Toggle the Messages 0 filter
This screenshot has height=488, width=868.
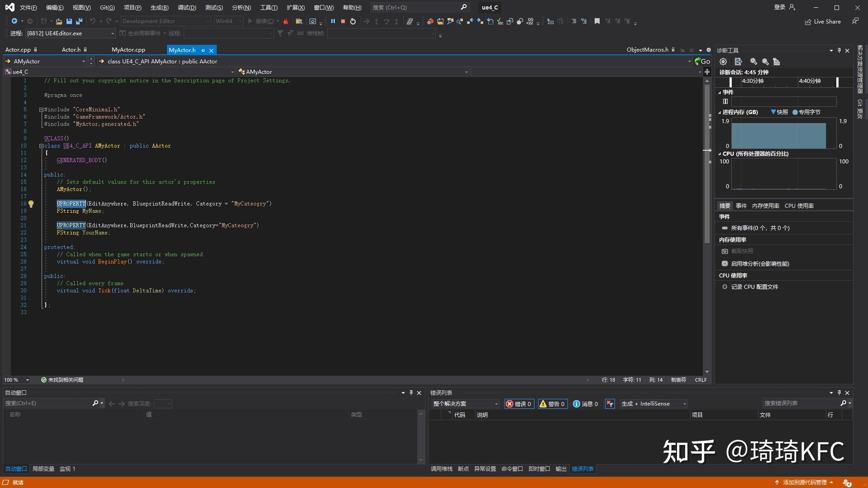click(586, 404)
